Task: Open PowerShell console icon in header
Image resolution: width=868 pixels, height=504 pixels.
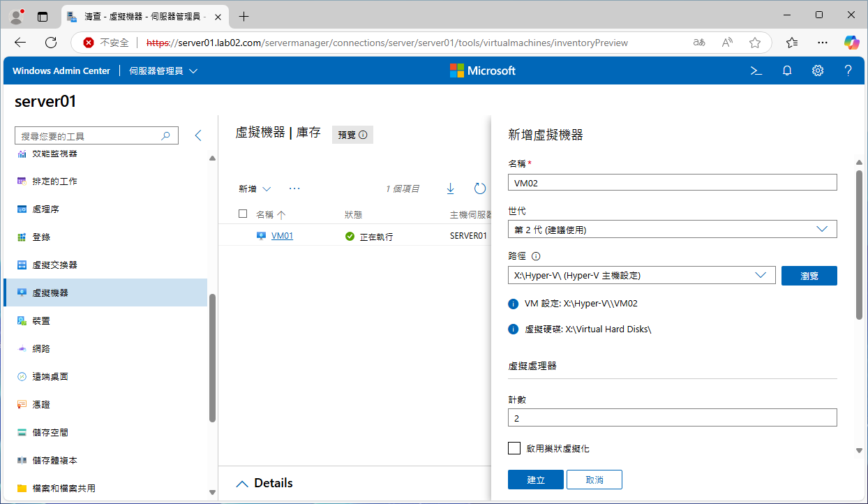Action: (x=756, y=71)
